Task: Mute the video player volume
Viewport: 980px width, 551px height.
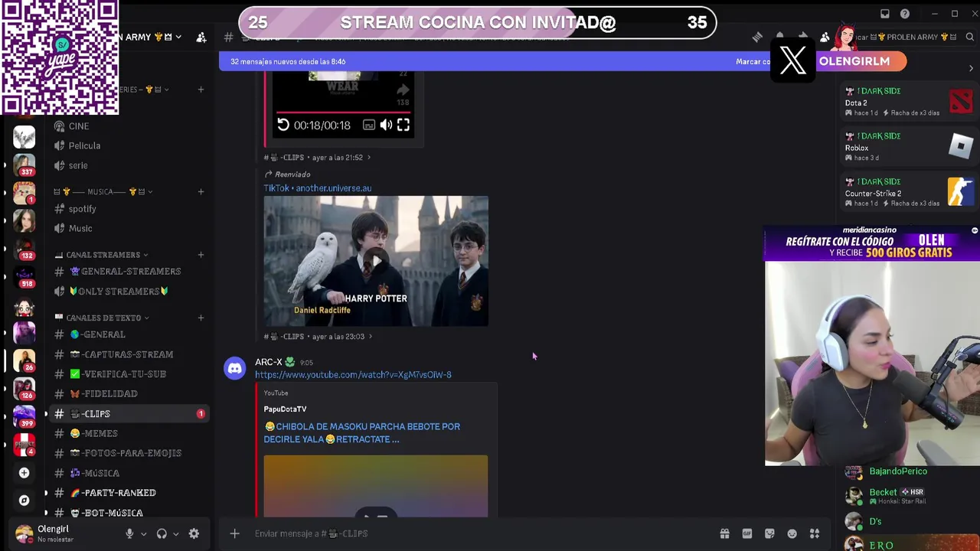Action: (386, 125)
